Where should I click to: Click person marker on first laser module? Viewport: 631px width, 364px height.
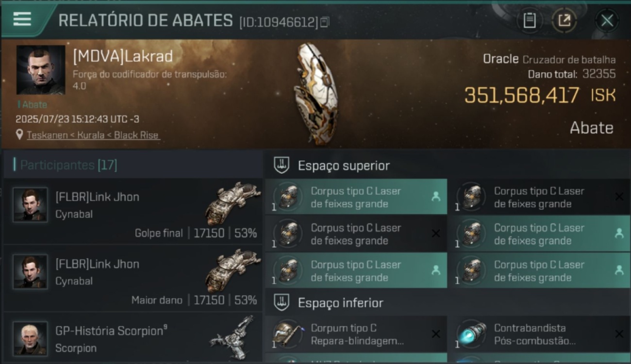coord(435,197)
